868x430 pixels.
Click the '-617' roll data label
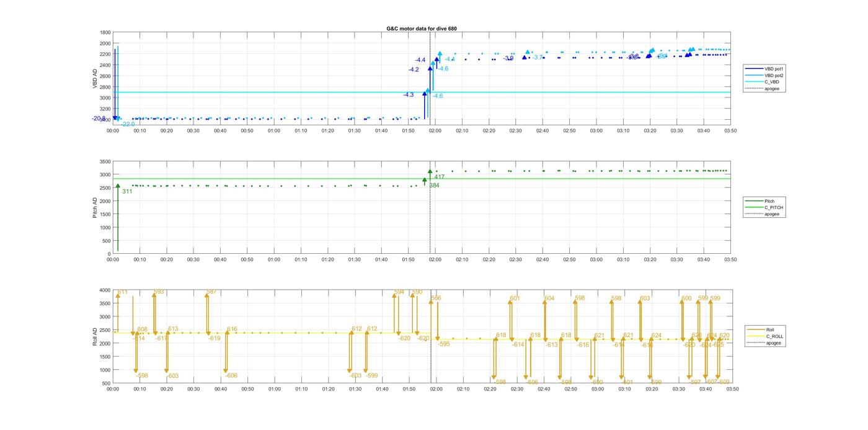click(162, 338)
